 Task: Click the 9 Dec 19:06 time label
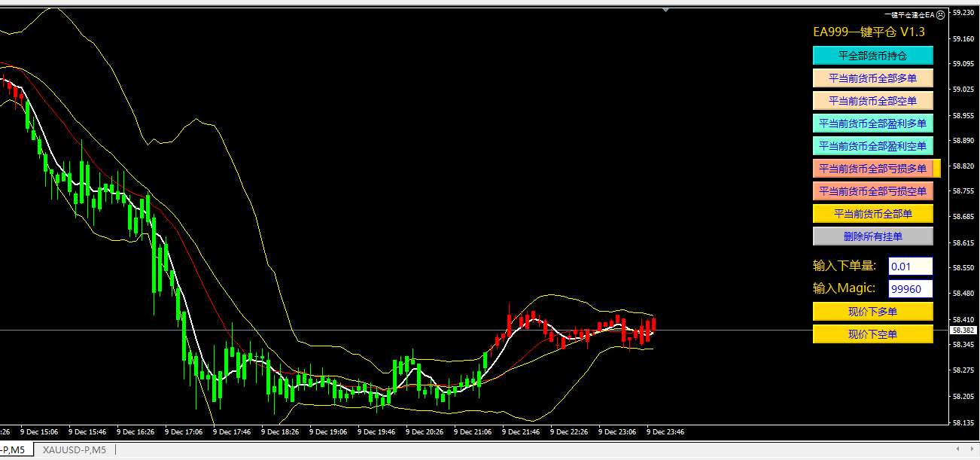[328, 432]
